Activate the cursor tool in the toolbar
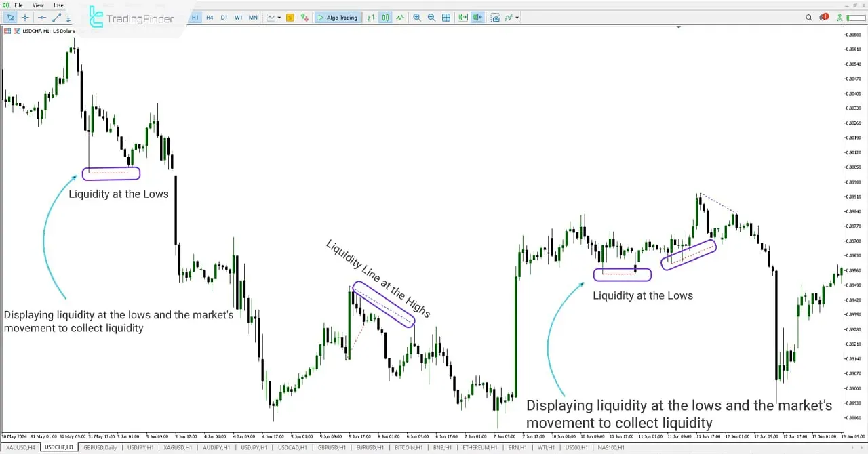The width and height of the screenshot is (868, 454). 10,17
